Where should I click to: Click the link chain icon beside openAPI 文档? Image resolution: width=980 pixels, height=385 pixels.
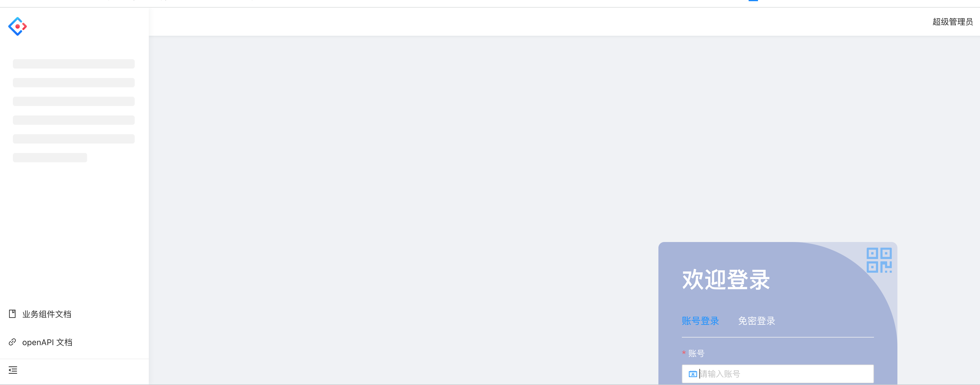12,342
